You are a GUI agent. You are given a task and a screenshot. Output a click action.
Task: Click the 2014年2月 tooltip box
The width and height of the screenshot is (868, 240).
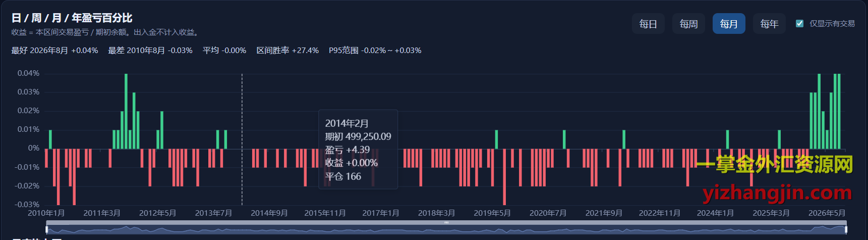358,150
